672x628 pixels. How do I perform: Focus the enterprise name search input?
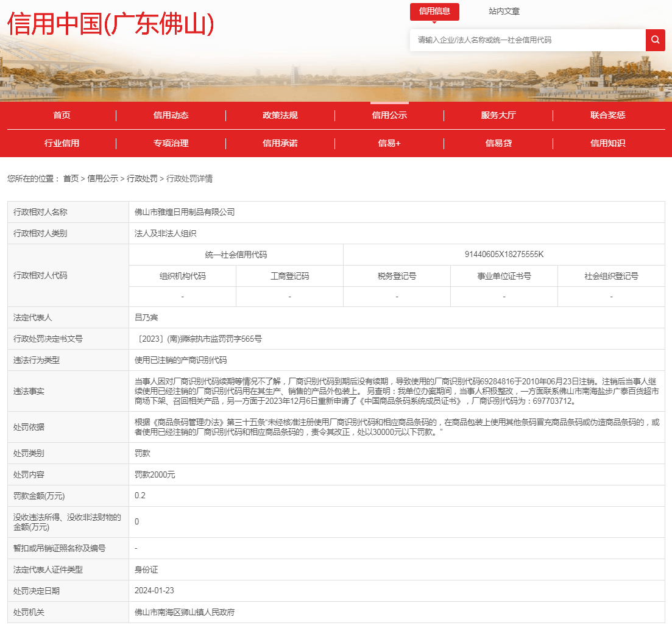pos(528,40)
